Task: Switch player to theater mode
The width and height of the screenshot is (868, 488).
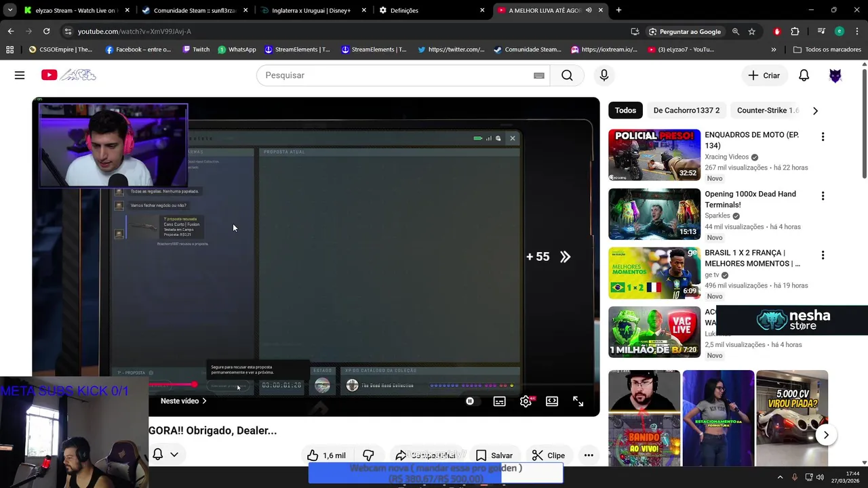Action: 552,401
